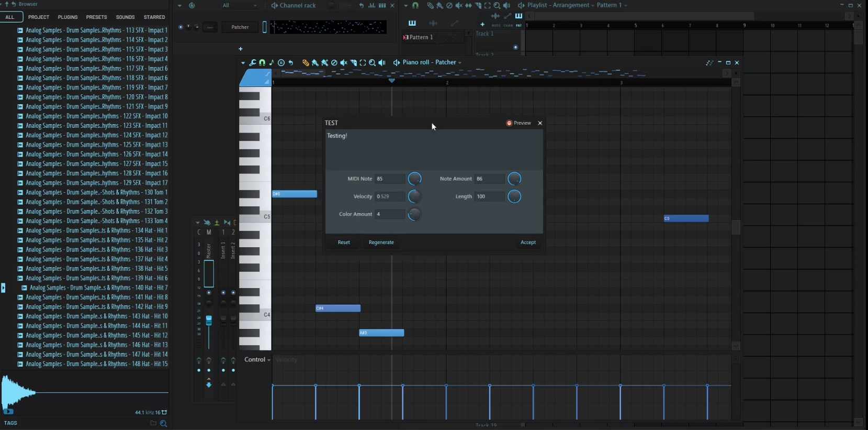Viewport: 868px width, 430px height.
Task: Select Pattern 1 in the Playlist picker
Action: 433,37
